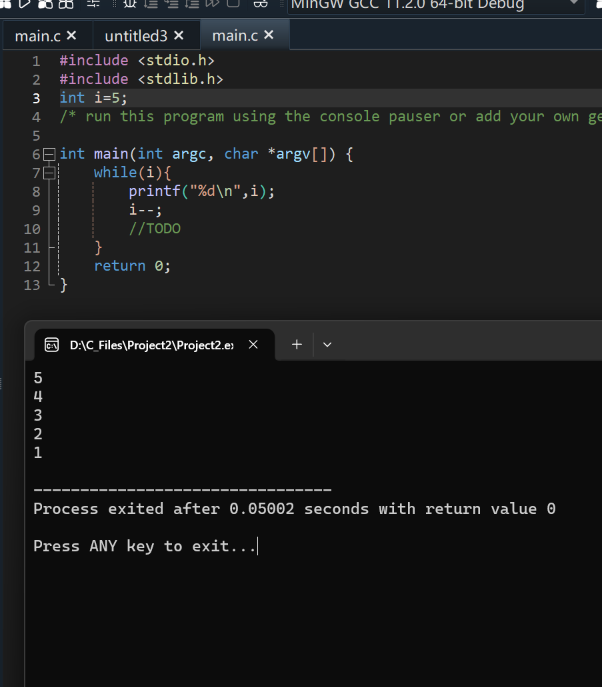Click line number 10 in gutter
The height and width of the screenshot is (687, 602).
[x=32, y=229]
